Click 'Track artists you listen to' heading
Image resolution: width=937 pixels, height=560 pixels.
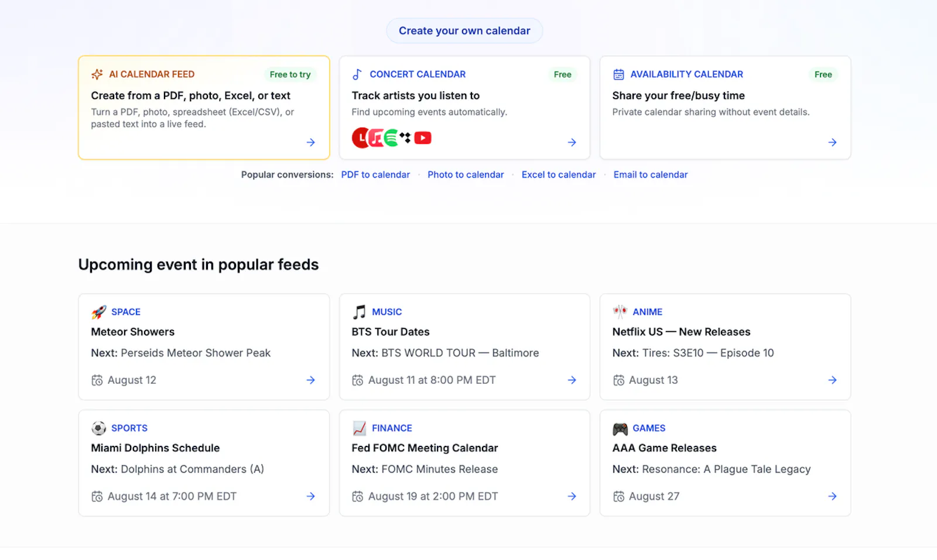pos(415,95)
